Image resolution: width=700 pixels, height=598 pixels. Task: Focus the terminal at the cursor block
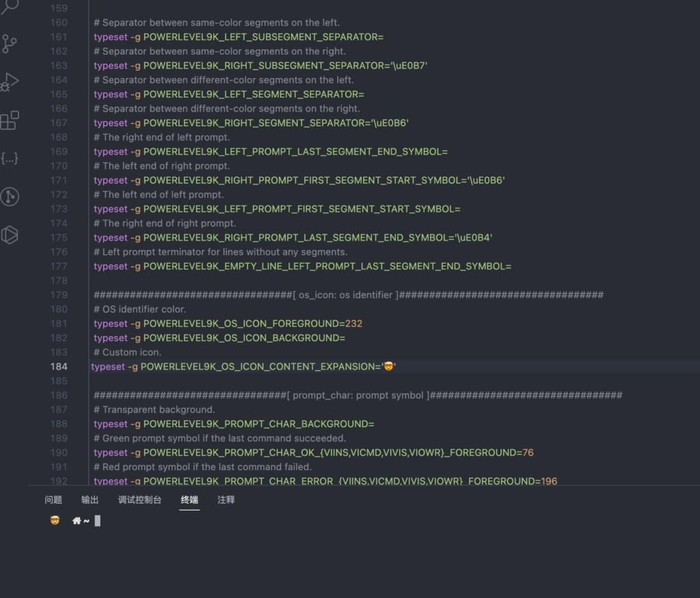(98, 521)
